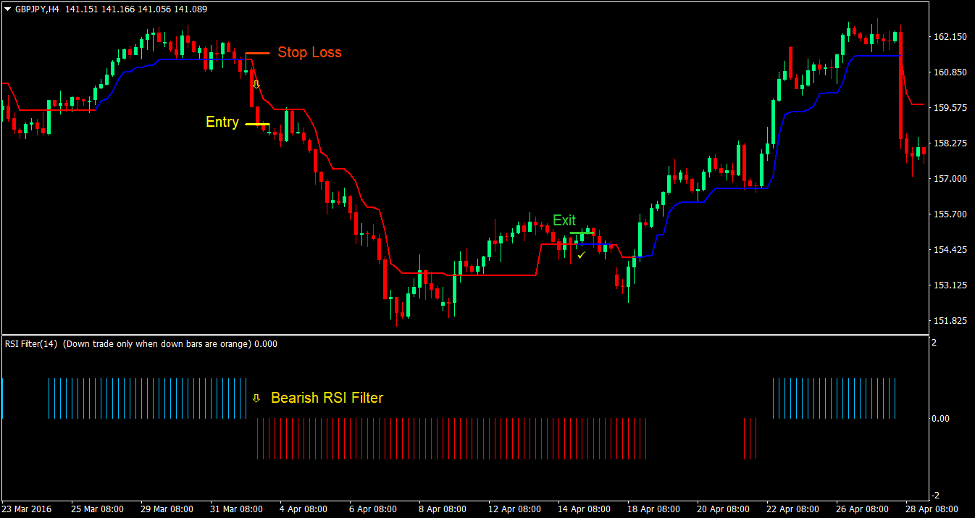Select the 141.166 high price value
The image size is (977, 518).
(x=117, y=9)
